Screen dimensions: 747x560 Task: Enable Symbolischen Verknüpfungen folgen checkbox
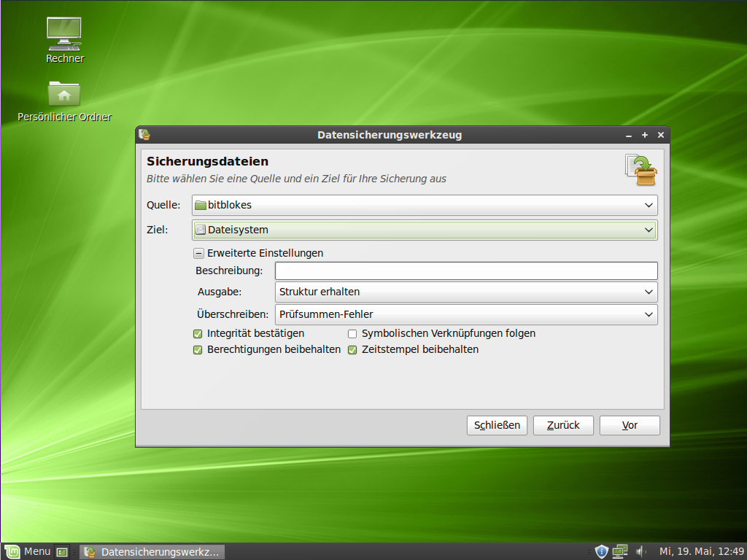click(352, 334)
